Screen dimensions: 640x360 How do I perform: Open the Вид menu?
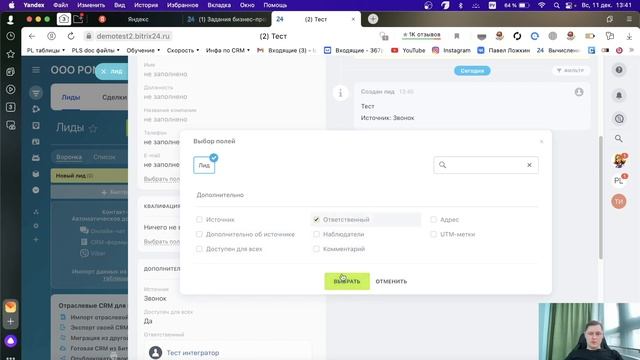coord(120,5)
